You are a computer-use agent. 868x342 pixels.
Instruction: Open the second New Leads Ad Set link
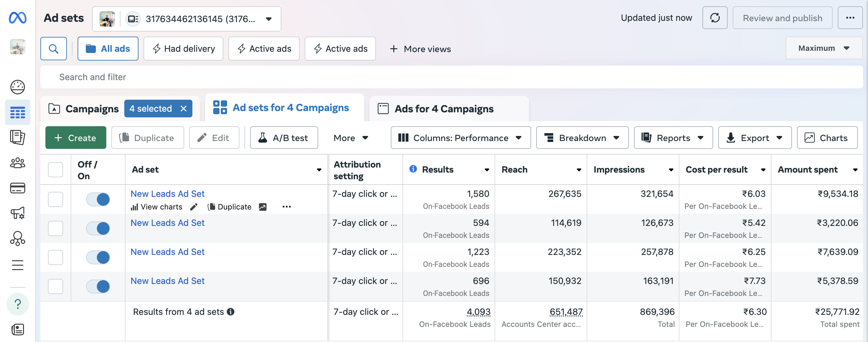click(x=167, y=223)
